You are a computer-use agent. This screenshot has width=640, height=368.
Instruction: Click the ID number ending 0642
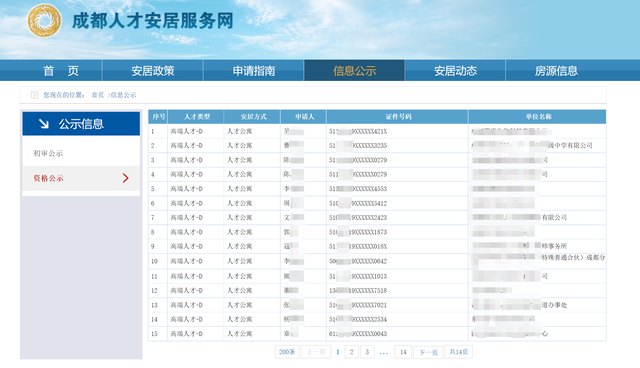[x=358, y=261]
